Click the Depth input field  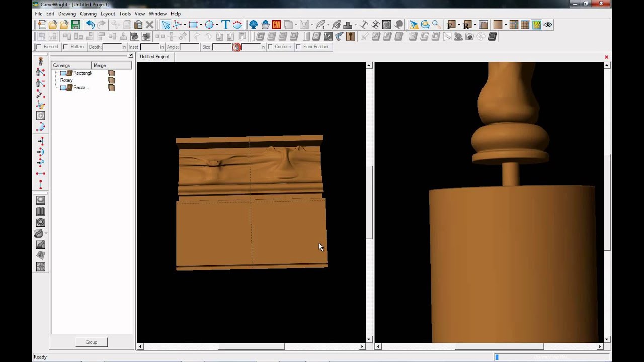[112, 47]
